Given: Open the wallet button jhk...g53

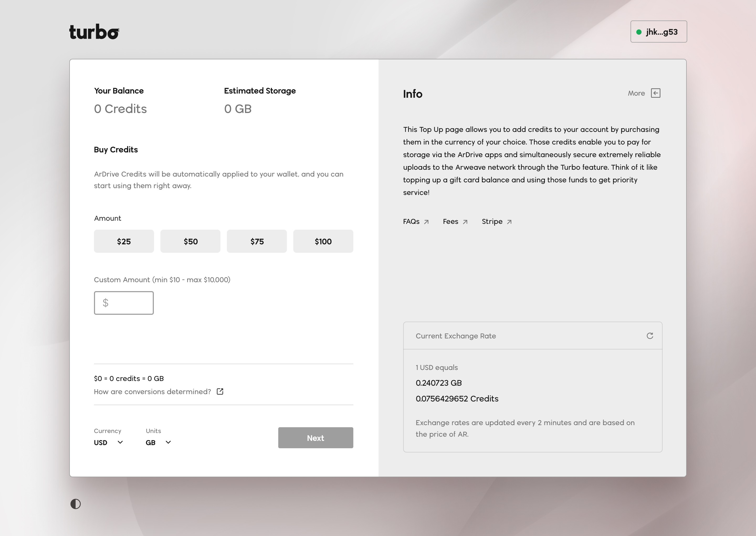Looking at the screenshot, I should click(659, 32).
